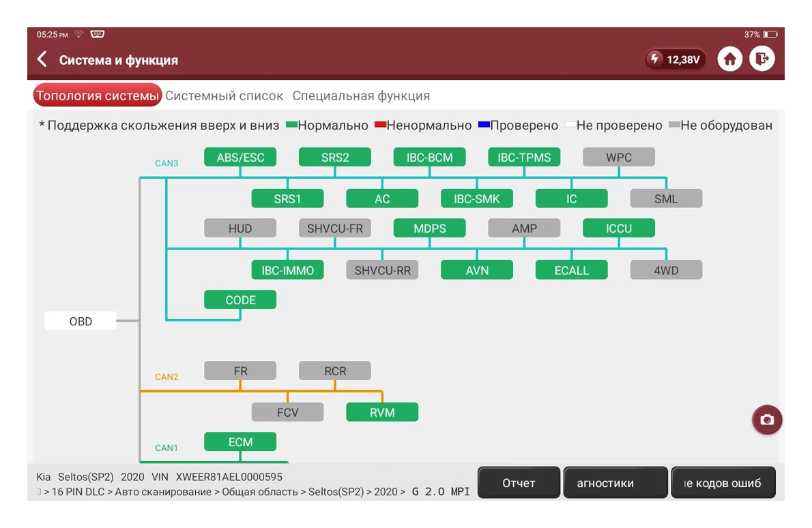
Task: Open the RVM module
Action: point(382,412)
